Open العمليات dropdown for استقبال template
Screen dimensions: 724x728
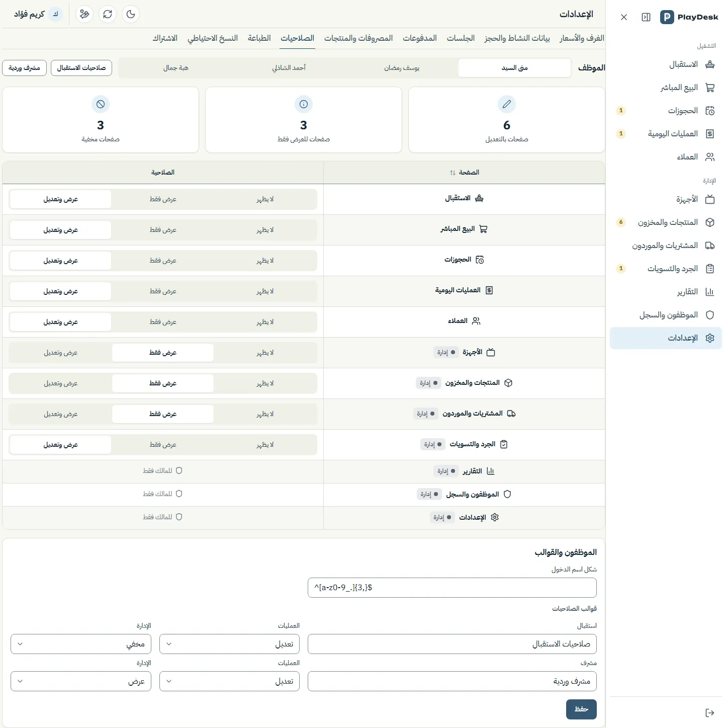click(x=229, y=644)
